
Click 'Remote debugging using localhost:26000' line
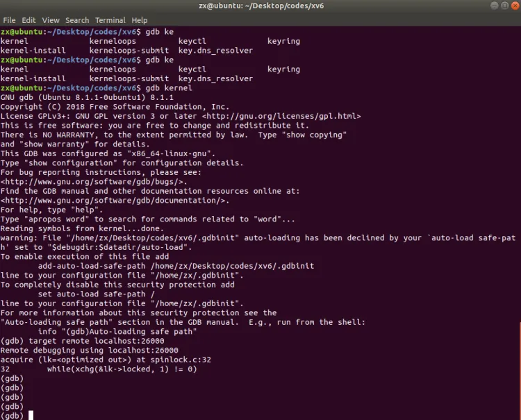pos(89,351)
